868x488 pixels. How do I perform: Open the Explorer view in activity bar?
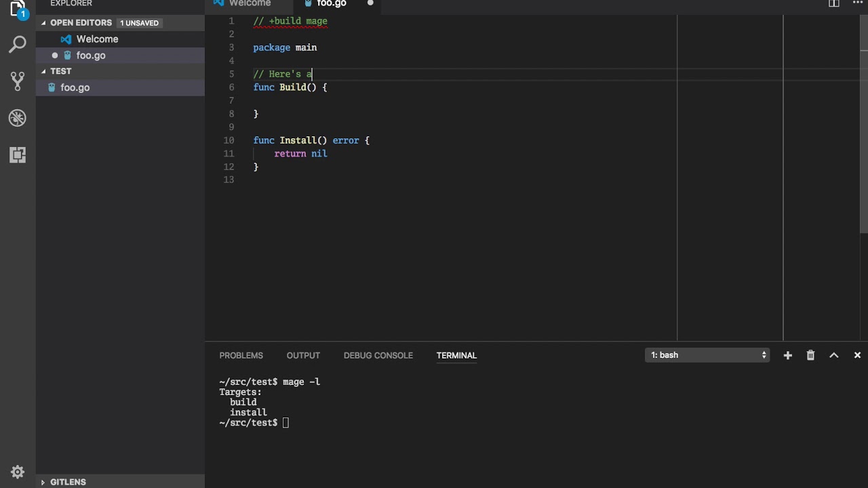(18, 9)
